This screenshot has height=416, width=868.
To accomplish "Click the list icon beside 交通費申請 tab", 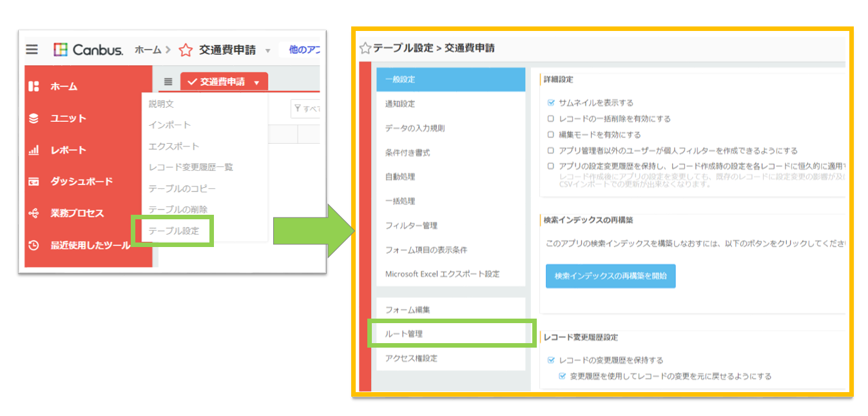I will (x=168, y=82).
